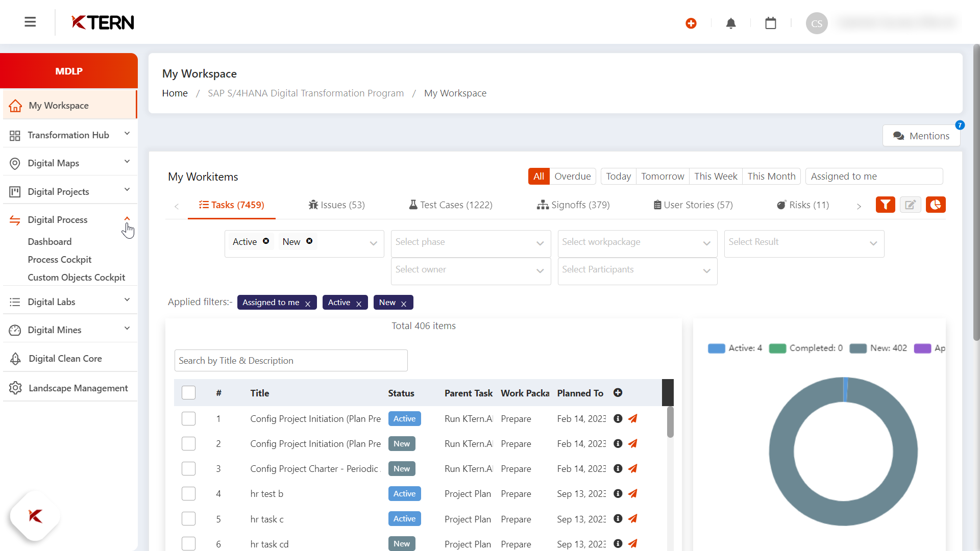Click the edit pencil icon beside filter
This screenshot has width=980, height=551.
point(910,205)
